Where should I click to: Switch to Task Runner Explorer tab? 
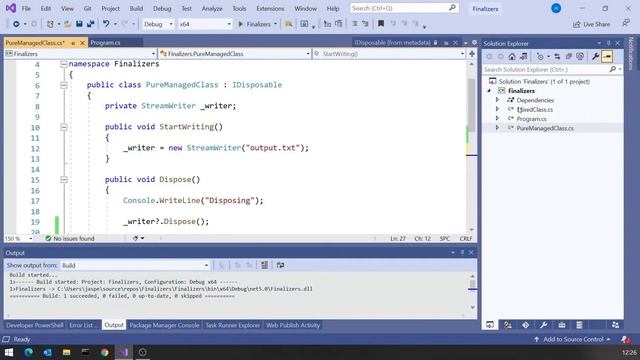click(x=233, y=325)
